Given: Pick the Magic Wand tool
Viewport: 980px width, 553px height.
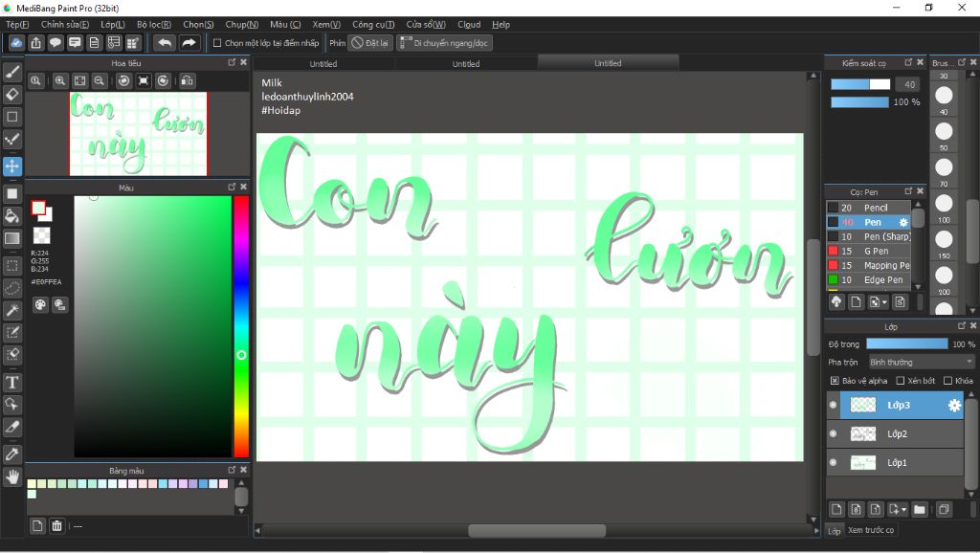Looking at the screenshot, I should tap(11, 309).
